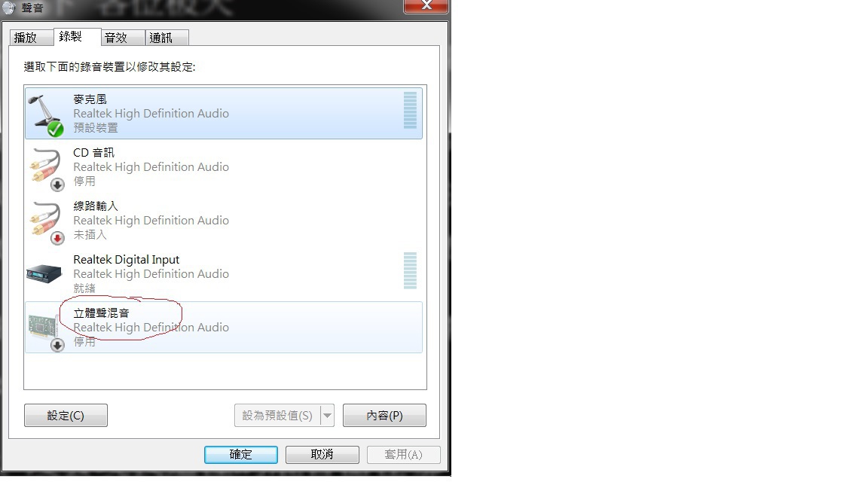
Task: Open the 音效 tab
Action: point(123,38)
